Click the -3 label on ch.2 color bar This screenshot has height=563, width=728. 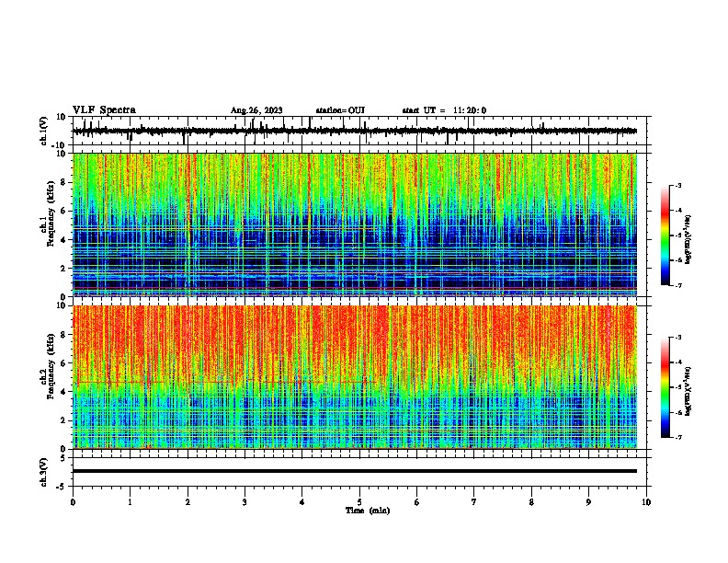pos(677,338)
